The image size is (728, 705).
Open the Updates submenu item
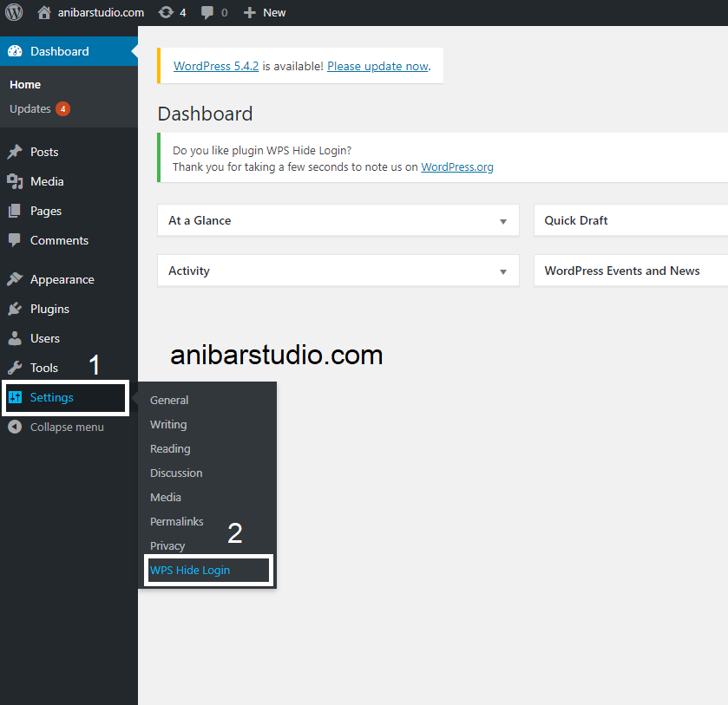click(30, 109)
